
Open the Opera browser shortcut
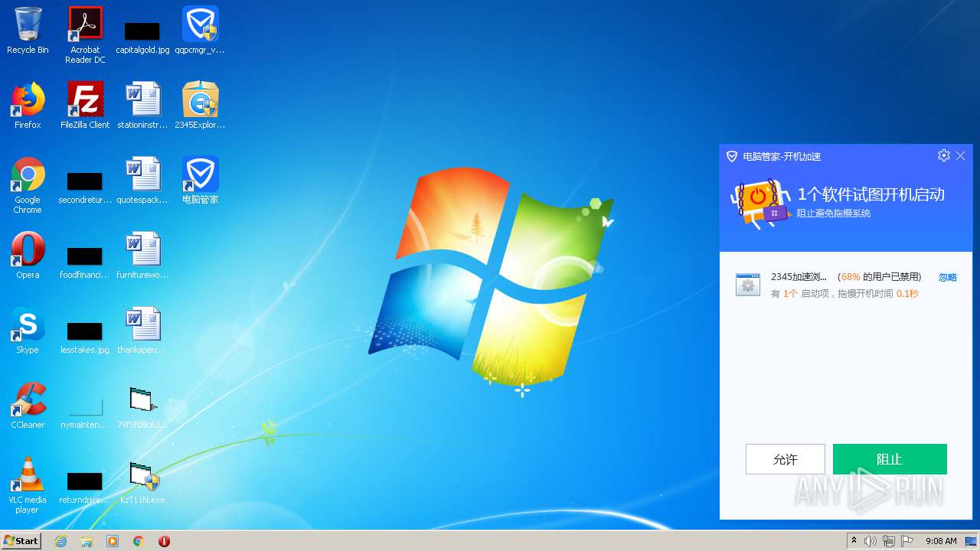click(28, 256)
